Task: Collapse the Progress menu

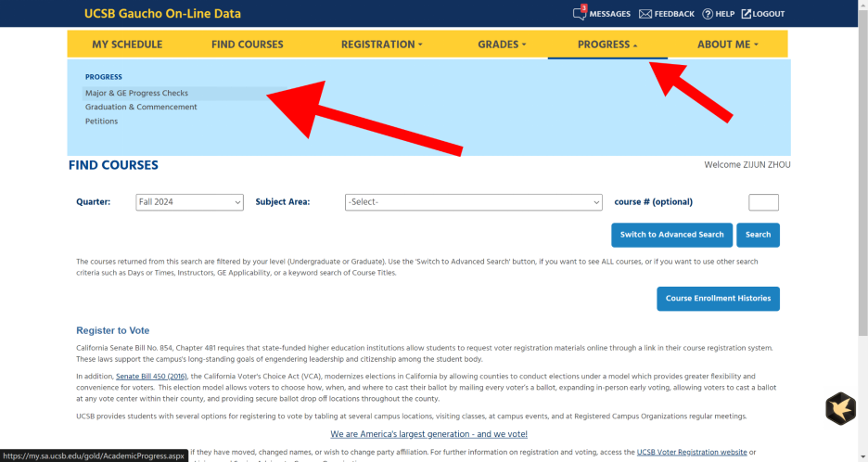Action: (x=607, y=45)
